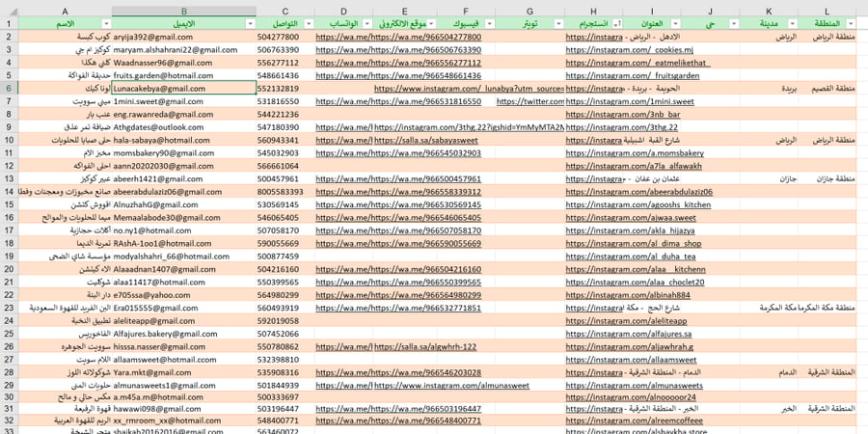The height and width of the screenshot is (434, 868).
Task: Open the twitter.com link in row 7
Action: tap(530, 101)
